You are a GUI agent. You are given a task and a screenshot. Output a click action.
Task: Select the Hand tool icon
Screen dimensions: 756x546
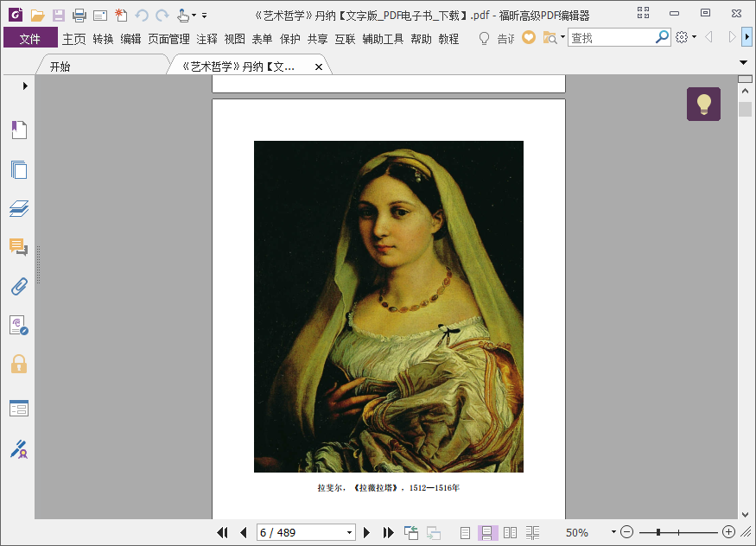pos(182,16)
